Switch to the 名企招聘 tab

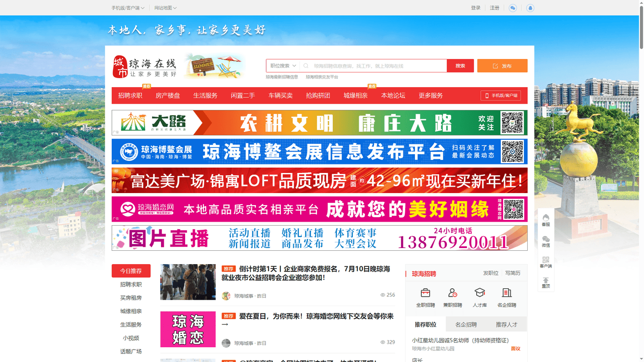click(466, 324)
